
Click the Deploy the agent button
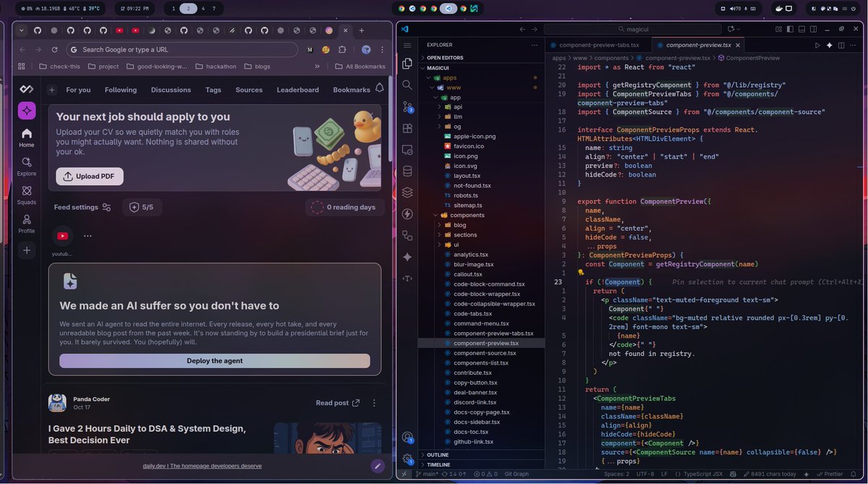coord(215,361)
